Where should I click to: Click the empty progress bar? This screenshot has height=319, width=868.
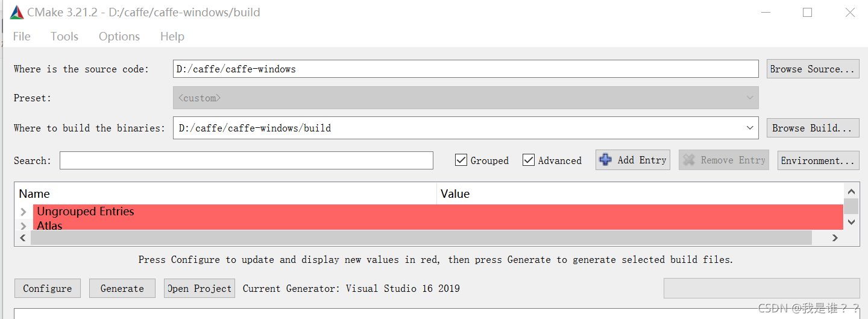click(762, 288)
